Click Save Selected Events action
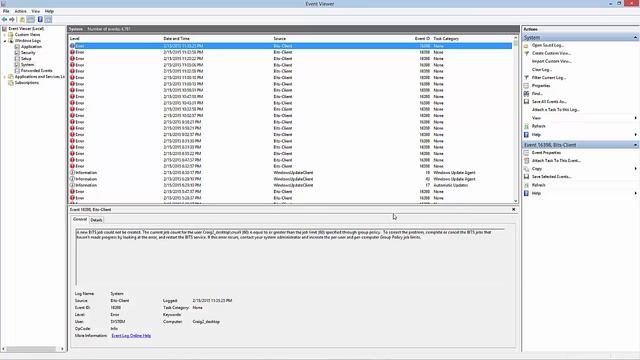640x360 pixels. point(551,177)
